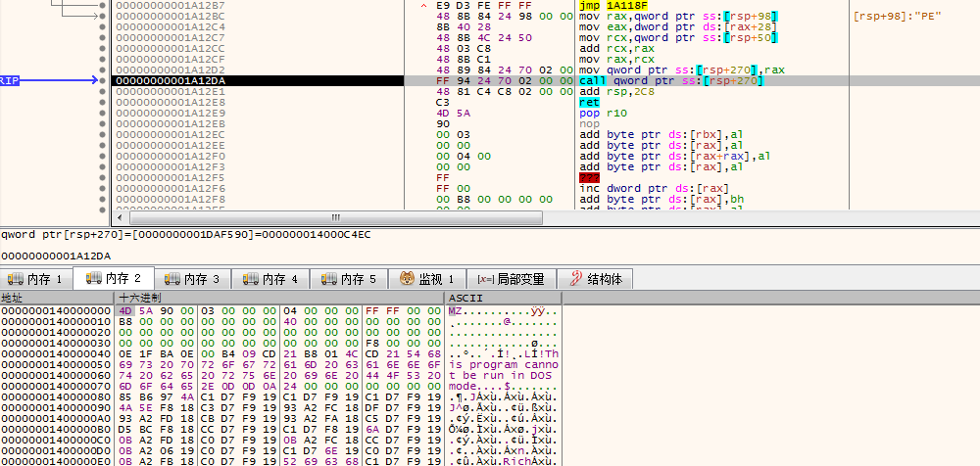Click ASCII text "is program canno"
The width and height of the screenshot is (980, 466).
click(x=505, y=364)
